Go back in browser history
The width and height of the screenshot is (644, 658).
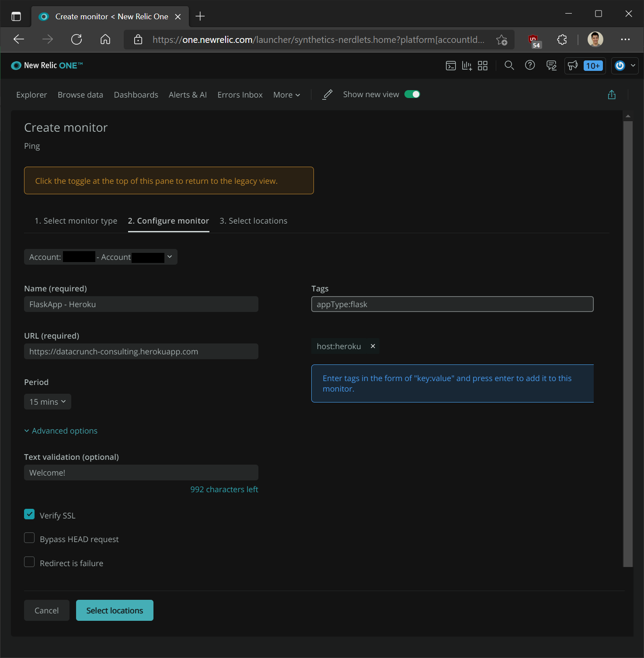[19, 39]
